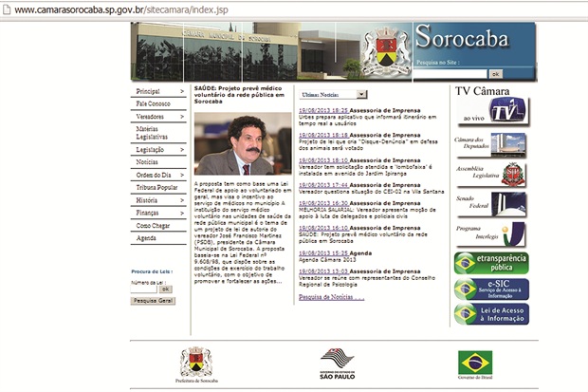Open e-transparência pública banner
The image size is (588, 392).
(x=491, y=263)
